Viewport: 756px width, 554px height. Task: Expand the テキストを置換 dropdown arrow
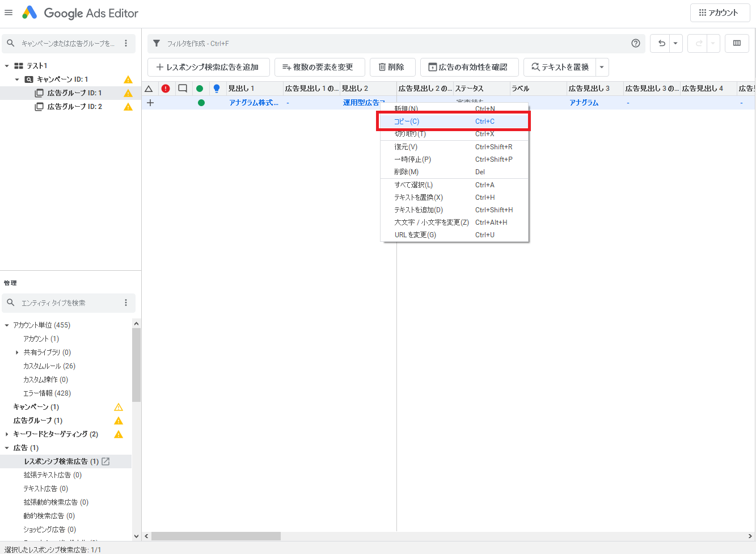point(602,67)
